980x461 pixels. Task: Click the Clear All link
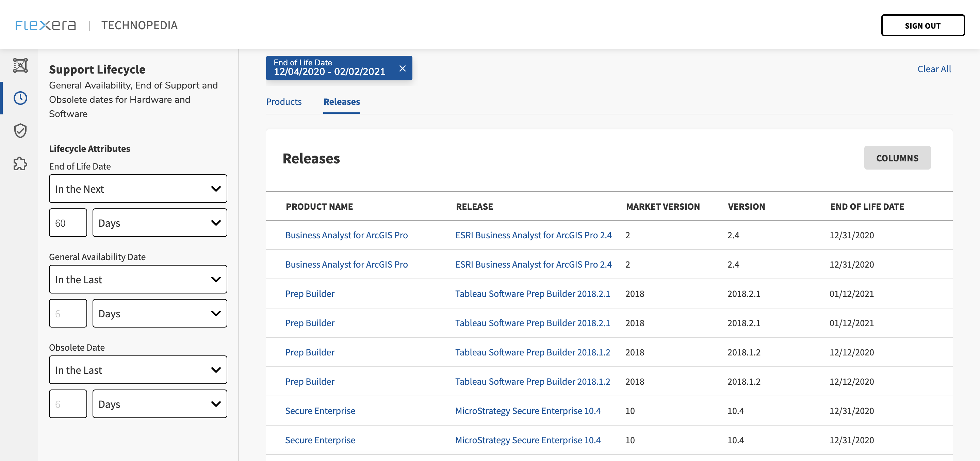pyautogui.click(x=934, y=69)
